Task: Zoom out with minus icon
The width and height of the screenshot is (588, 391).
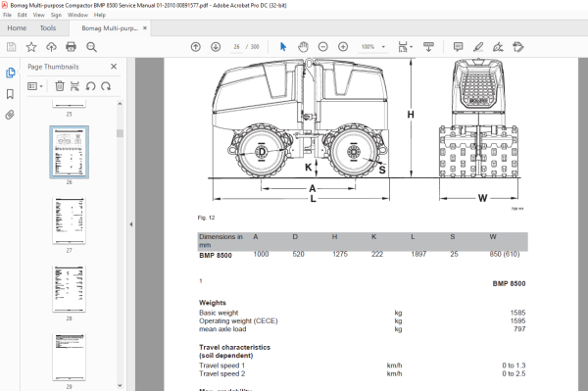Action: [322, 47]
